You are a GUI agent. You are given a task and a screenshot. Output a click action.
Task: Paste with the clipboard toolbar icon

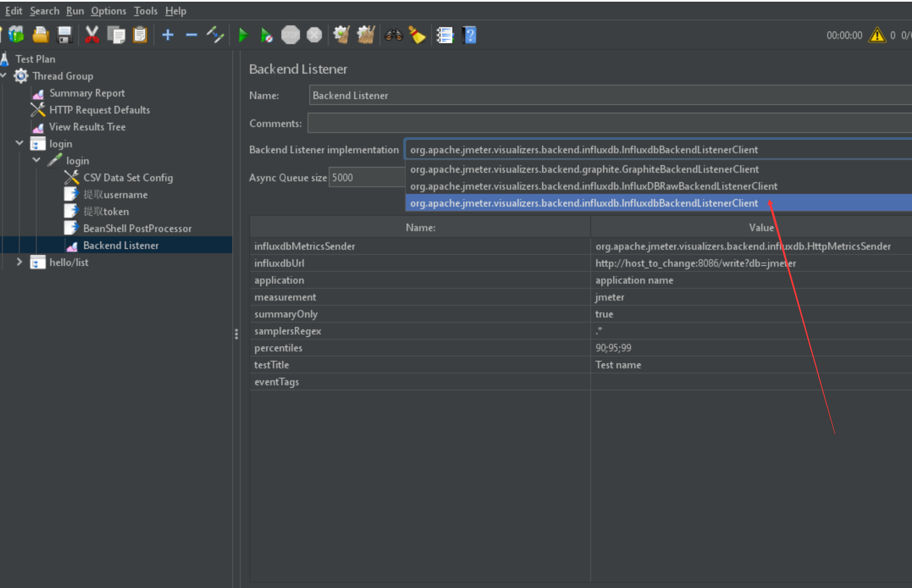coord(140,35)
